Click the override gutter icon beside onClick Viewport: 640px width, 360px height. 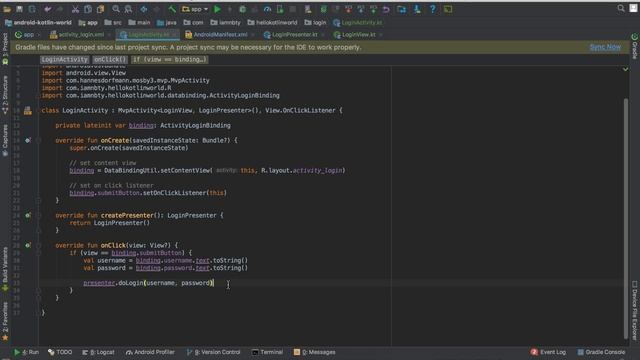click(x=28, y=245)
